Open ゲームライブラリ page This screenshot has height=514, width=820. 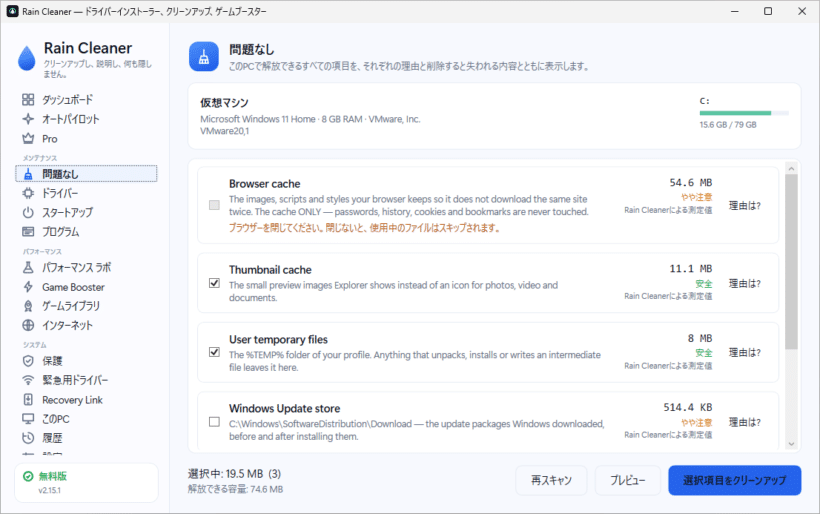(86, 306)
